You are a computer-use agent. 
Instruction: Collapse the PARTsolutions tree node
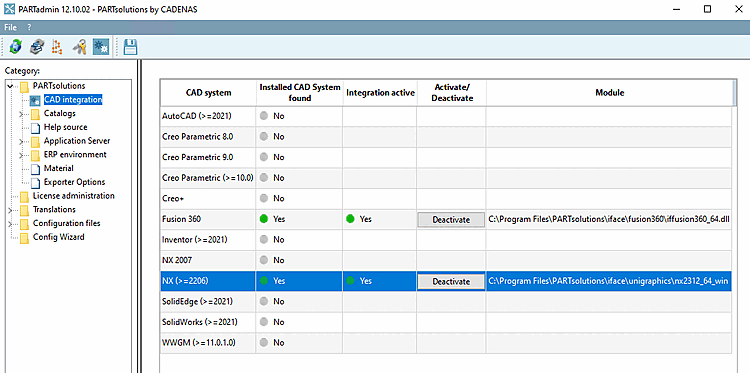point(11,87)
